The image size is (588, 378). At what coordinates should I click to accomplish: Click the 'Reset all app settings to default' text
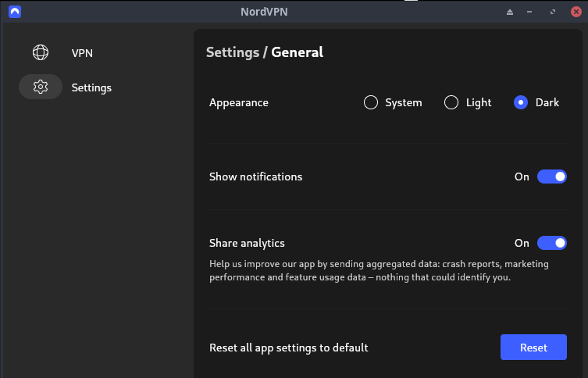(x=288, y=348)
